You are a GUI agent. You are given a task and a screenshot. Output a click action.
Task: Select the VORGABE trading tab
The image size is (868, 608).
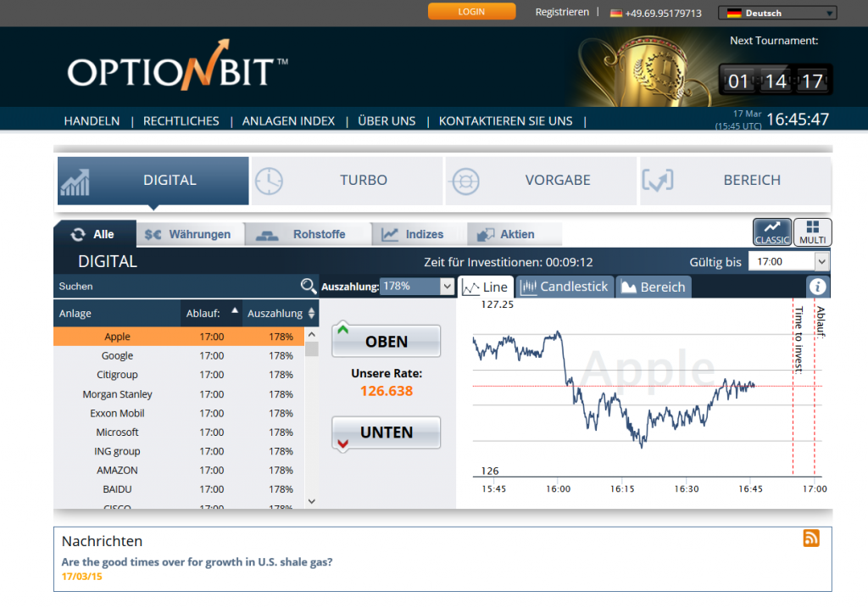coord(542,181)
